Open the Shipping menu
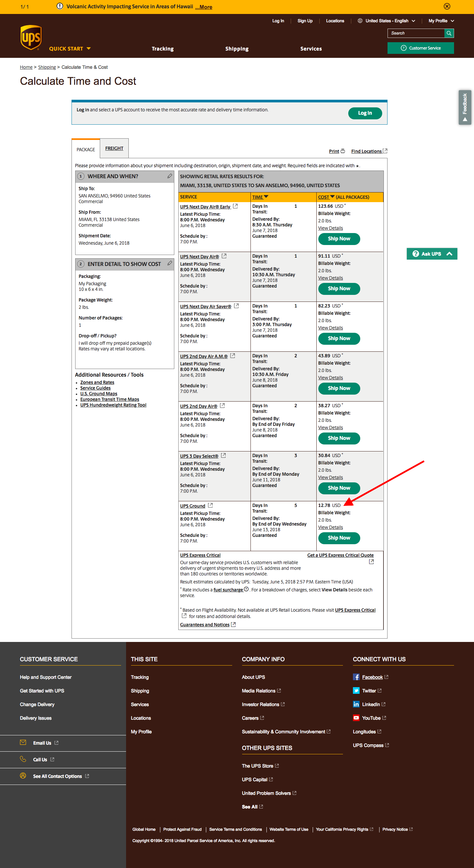Viewport: 474px width, 868px height. click(x=237, y=49)
